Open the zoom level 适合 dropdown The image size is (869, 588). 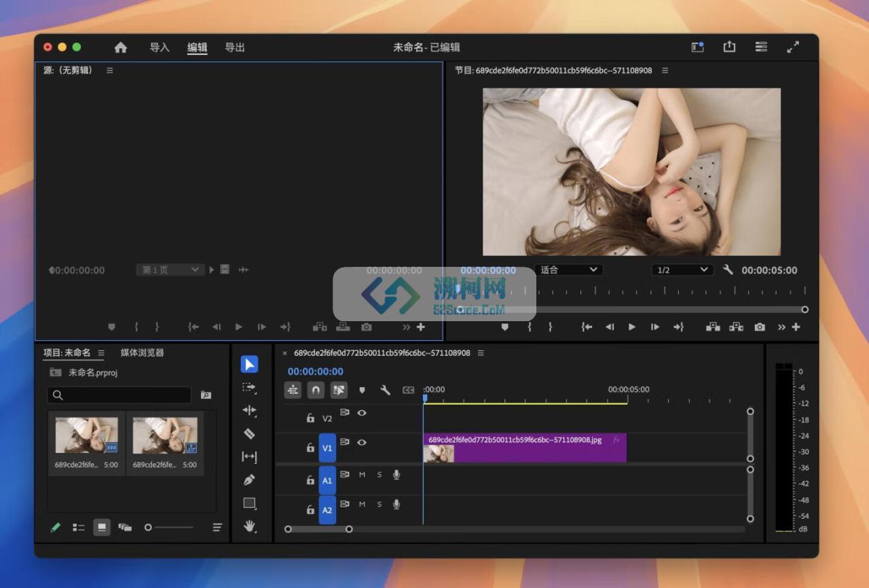point(569,270)
